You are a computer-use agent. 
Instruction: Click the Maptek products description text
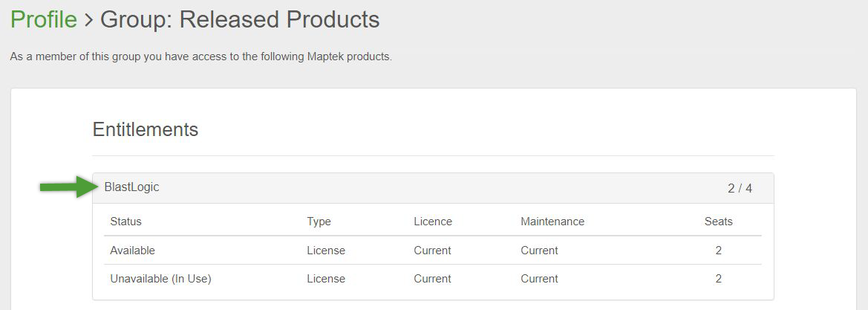[x=200, y=57]
